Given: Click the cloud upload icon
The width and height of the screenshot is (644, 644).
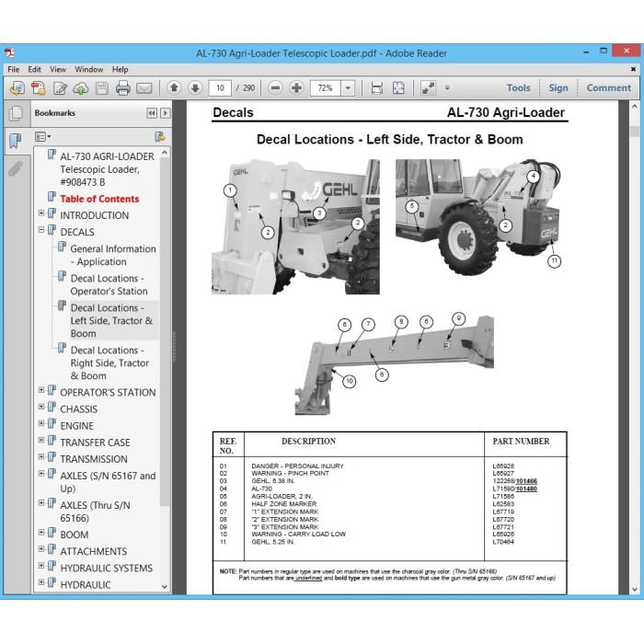Looking at the screenshot, I should click(x=81, y=88).
